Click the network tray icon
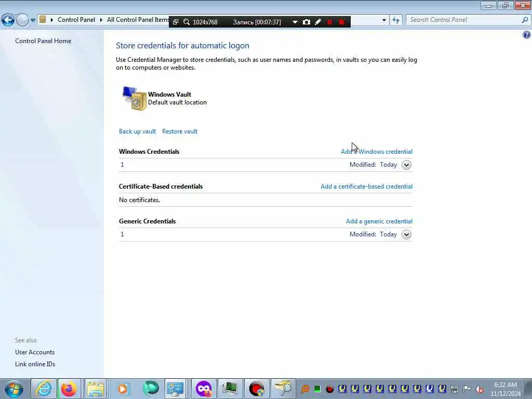This screenshot has width=532, height=399. (x=454, y=389)
